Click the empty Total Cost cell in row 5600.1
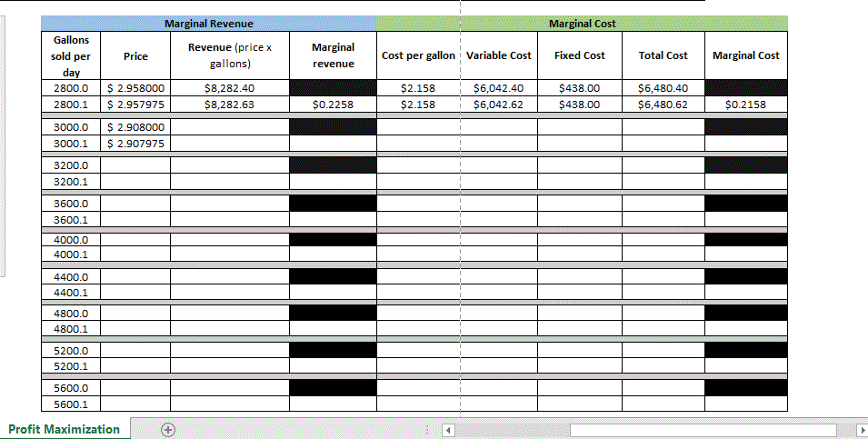 (x=663, y=404)
